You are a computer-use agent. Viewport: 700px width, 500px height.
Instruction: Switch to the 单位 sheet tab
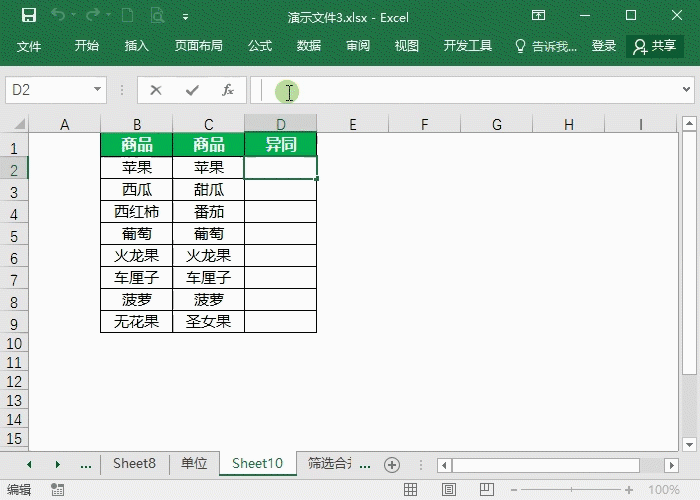pos(194,463)
